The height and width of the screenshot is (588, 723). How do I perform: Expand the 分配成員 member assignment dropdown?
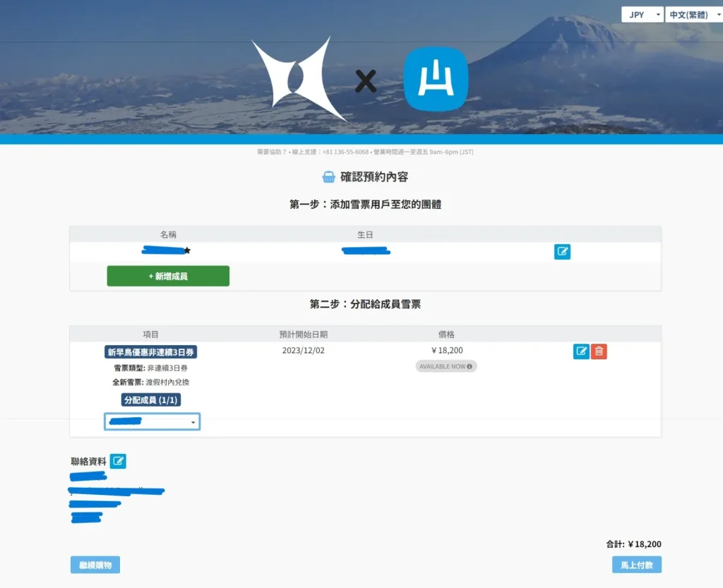[152, 421]
